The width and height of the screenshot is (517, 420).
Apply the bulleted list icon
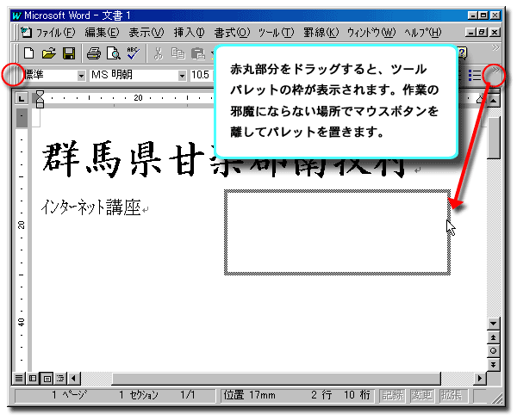pos(475,75)
